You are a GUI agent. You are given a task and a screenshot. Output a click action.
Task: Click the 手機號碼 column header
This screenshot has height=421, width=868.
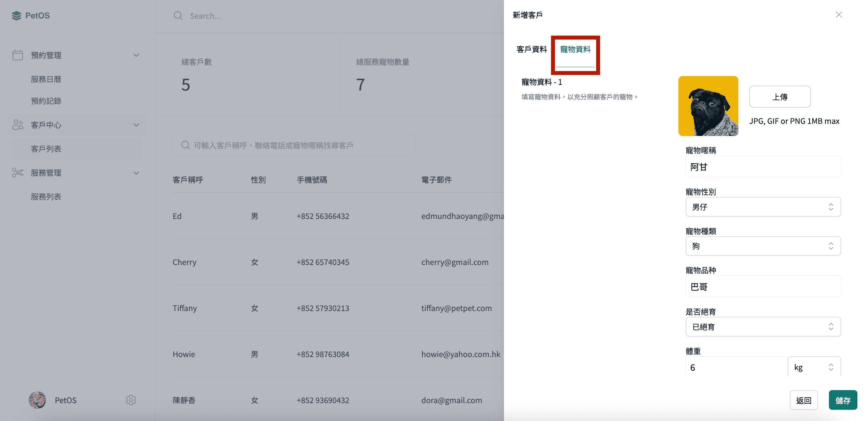tap(312, 180)
